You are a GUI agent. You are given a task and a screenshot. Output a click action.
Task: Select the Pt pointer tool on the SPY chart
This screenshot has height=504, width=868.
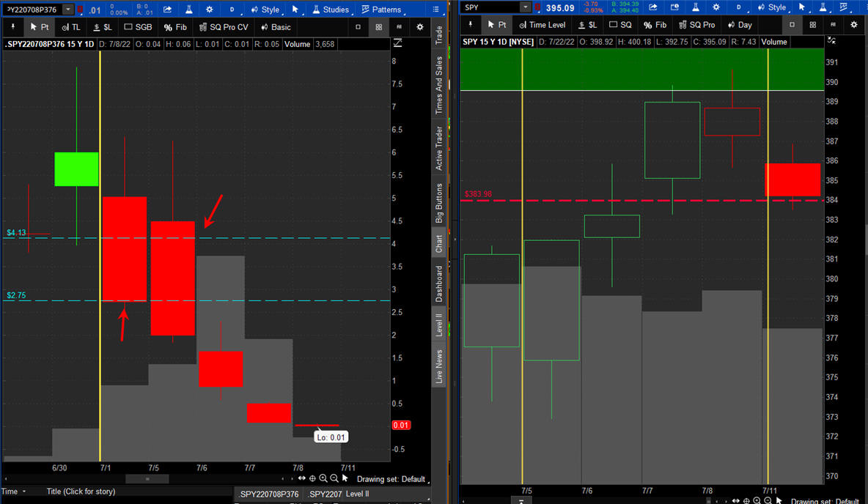496,24
